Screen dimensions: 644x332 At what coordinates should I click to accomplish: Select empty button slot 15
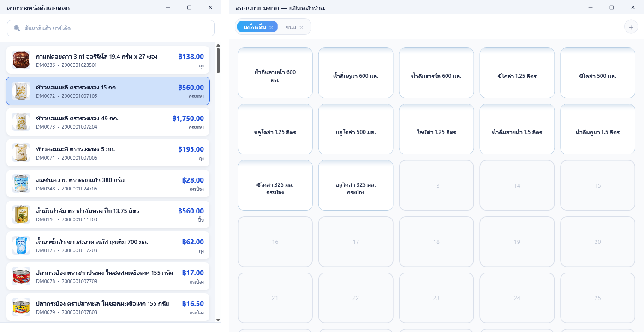pos(597,185)
